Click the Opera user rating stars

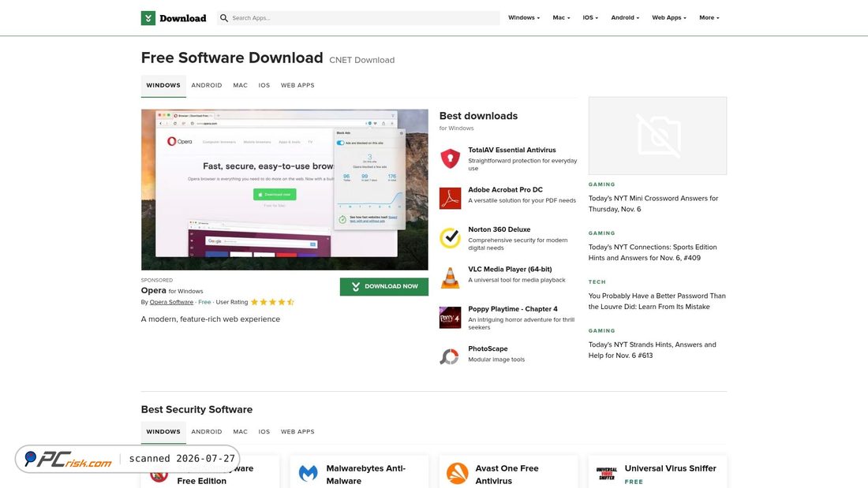tap(272, 302)
